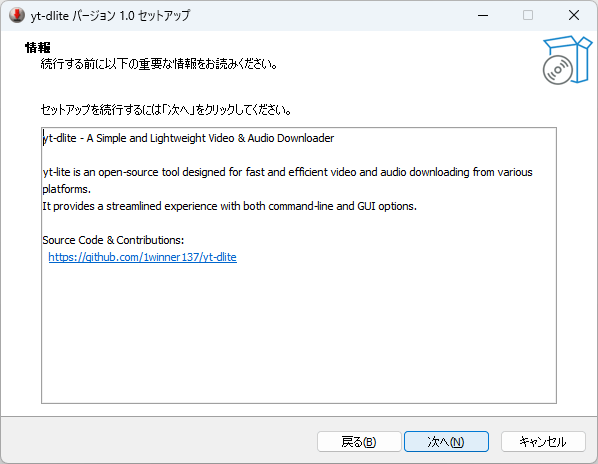Go back with the 戻る(B) button
The image size is (598, 464).
point(359,442)
